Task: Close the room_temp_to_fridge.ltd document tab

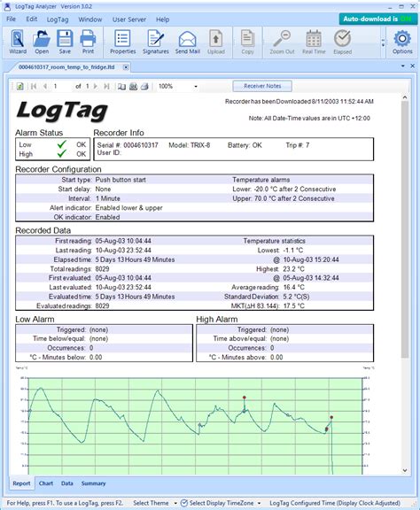Action: (126, 67)
